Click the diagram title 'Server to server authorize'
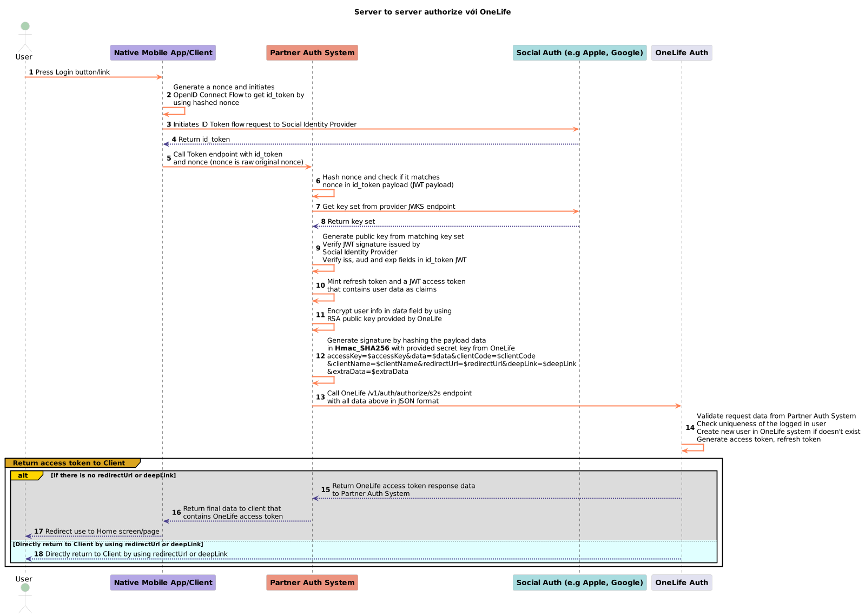The width and height of the screenshot is (865, 616). point(432,12)
